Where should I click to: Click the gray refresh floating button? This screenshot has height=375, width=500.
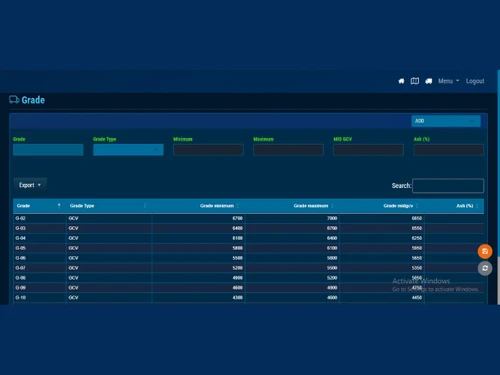tap(485, 268)
